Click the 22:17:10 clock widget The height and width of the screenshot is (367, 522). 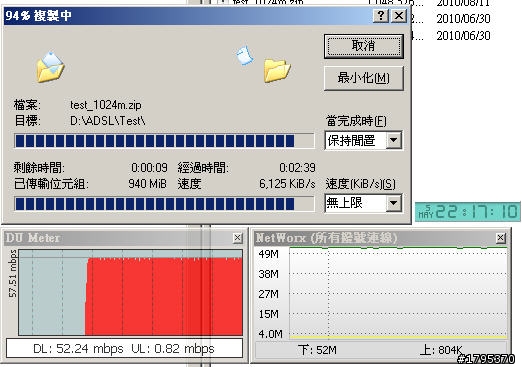tap(468, 211)
